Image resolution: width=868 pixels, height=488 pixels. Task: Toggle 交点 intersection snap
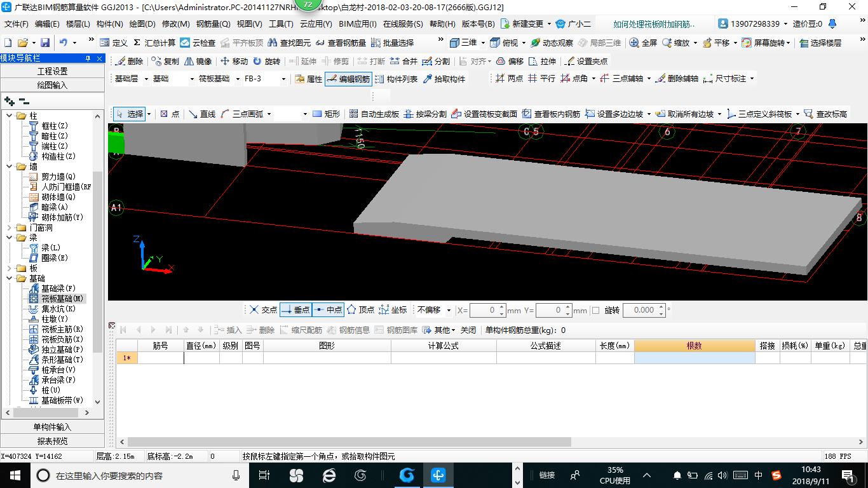pyautogui.click(x=263, y=310)
